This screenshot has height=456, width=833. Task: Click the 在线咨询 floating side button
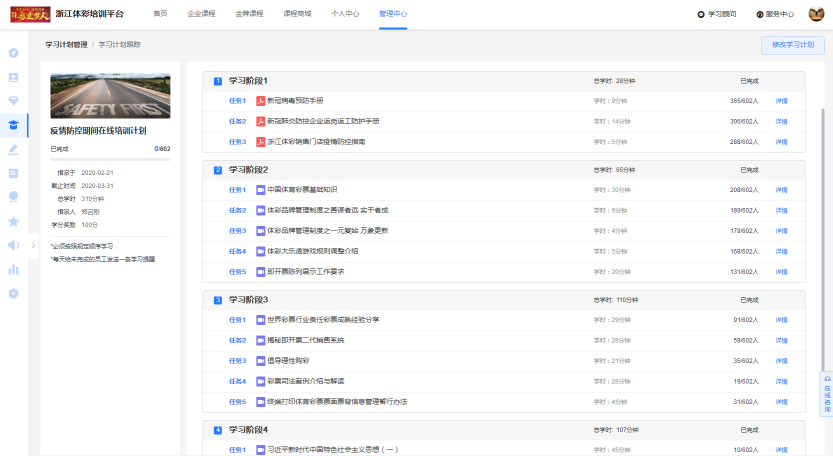[827, 394]
